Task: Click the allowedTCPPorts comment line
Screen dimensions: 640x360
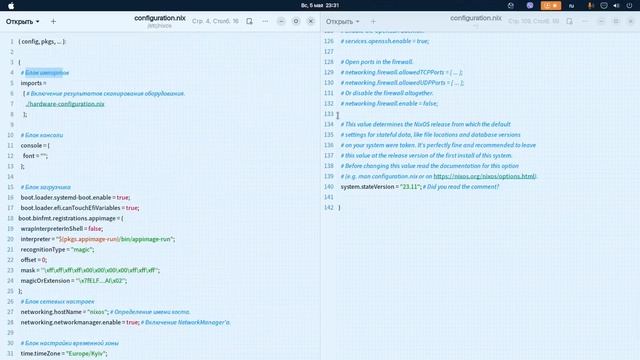Action: (x=402, y=72)
